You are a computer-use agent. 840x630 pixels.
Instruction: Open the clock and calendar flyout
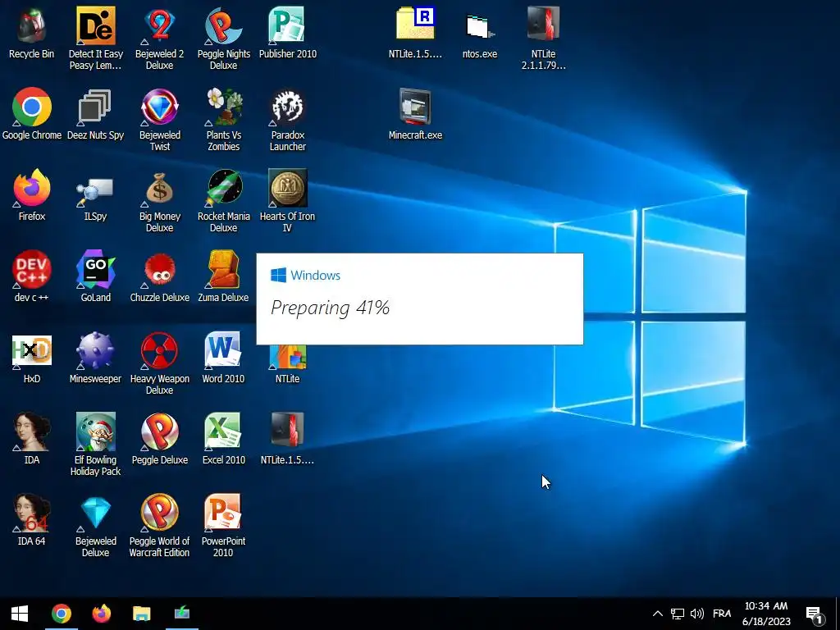pos(766,614)
